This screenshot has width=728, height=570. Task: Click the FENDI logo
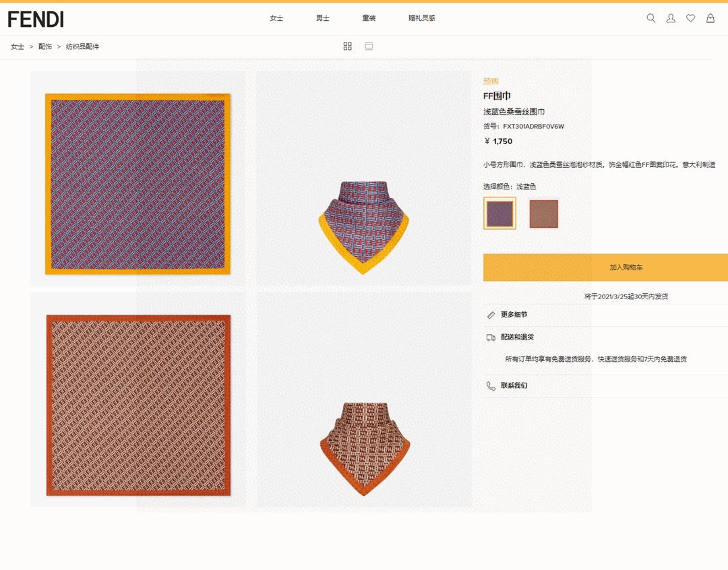click(x=36, y=19)
